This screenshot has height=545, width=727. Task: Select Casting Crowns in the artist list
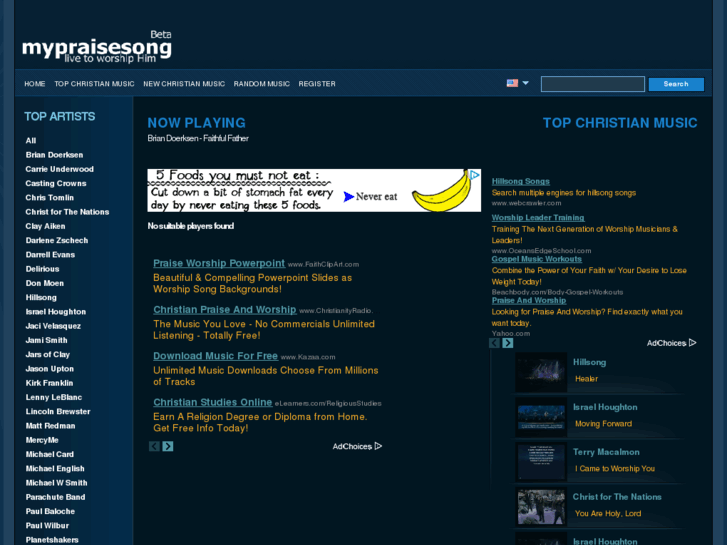[x=56, y=184]
